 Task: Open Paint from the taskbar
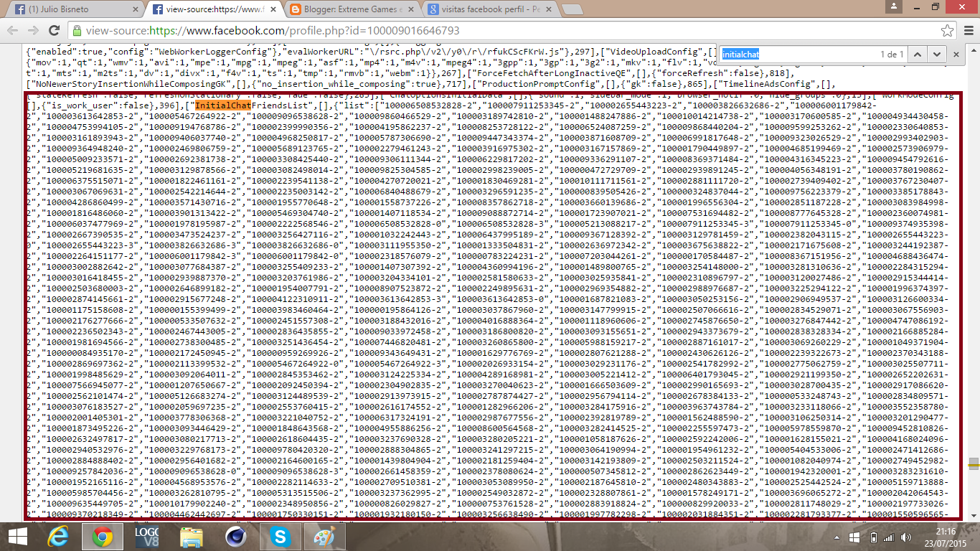click(x=325, y=535)
